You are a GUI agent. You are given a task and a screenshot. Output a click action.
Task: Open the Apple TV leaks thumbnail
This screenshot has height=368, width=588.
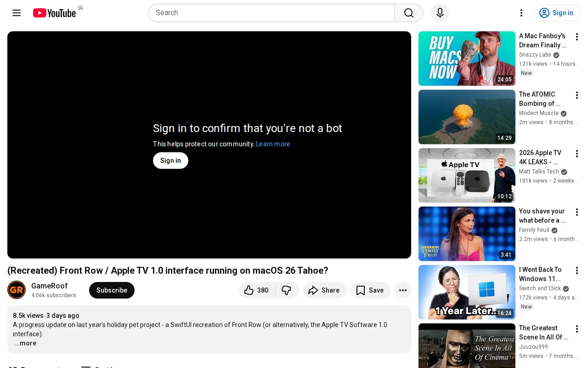click(467, 175)
